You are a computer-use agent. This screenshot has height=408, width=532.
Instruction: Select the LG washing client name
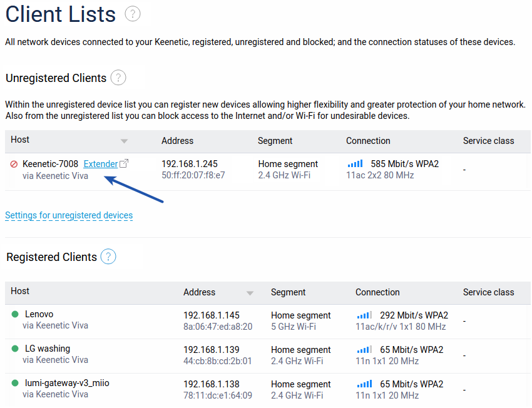[48, 349]
